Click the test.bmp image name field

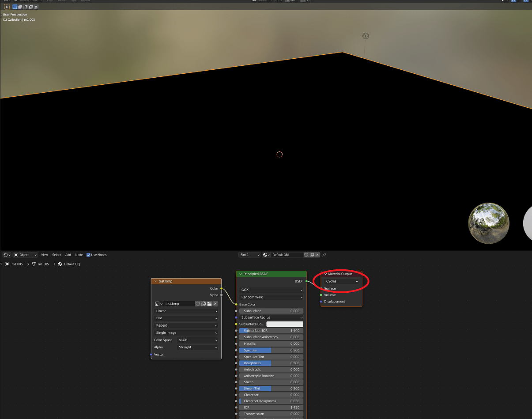pos(179,304)
